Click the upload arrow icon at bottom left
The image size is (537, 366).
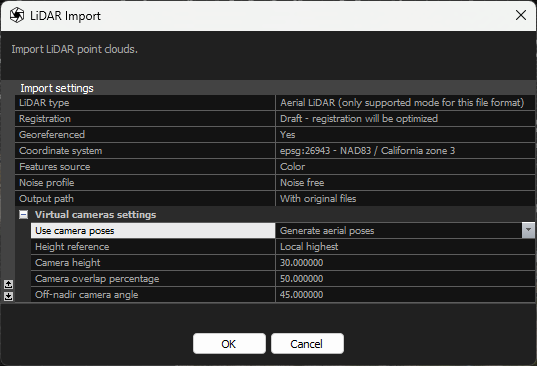click(x=9, y=284)
